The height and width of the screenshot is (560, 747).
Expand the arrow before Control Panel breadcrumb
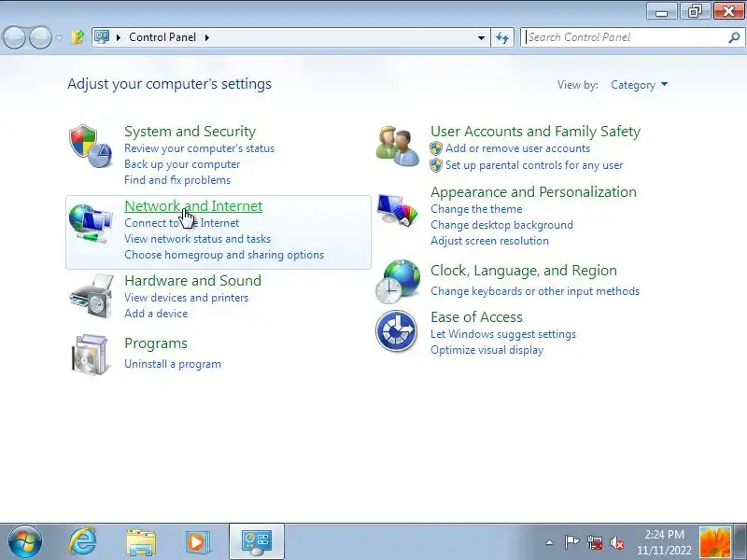(119, 37)
